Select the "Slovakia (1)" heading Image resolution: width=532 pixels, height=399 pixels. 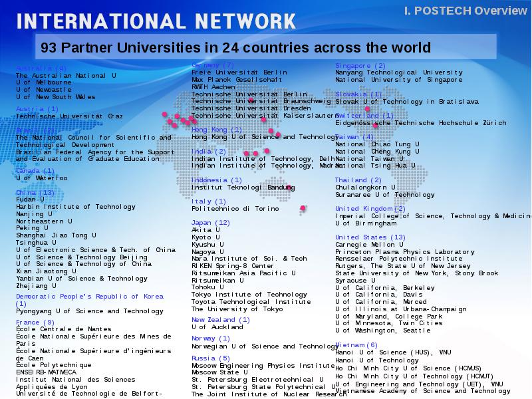point(358,94)
